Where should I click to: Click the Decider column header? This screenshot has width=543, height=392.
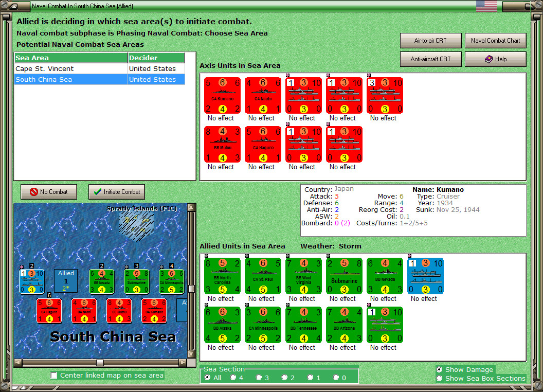coord(156,58)
